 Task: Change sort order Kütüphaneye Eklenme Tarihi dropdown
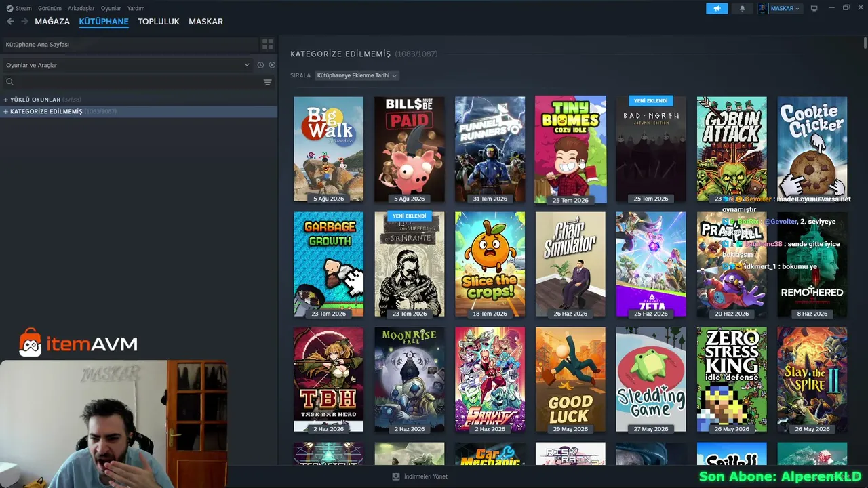(x=357, y=75)
